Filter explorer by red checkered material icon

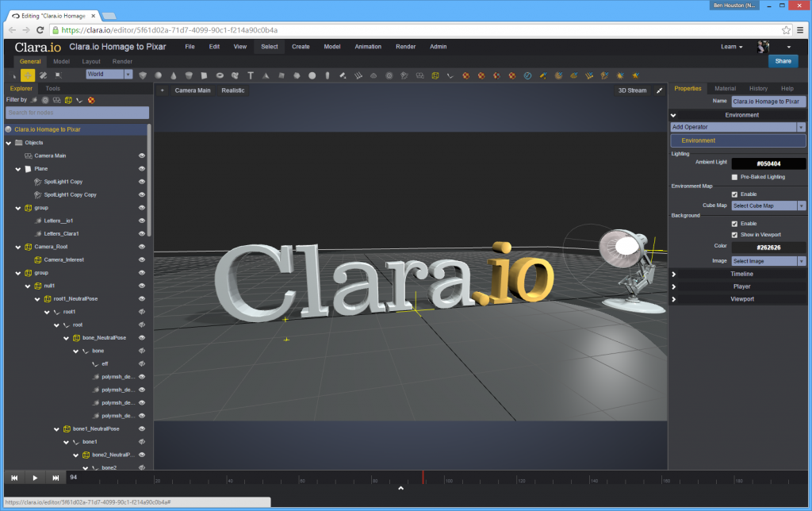click(x=91, y=100)
